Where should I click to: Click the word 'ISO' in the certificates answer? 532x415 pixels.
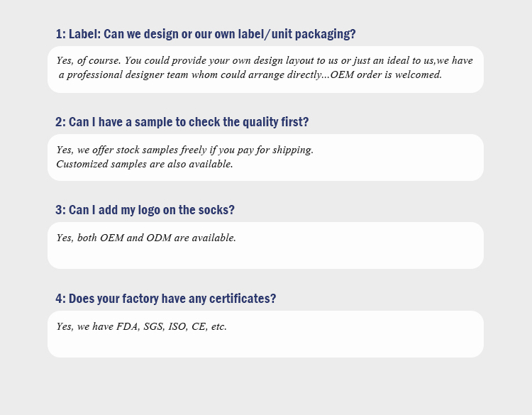point(178,326)
